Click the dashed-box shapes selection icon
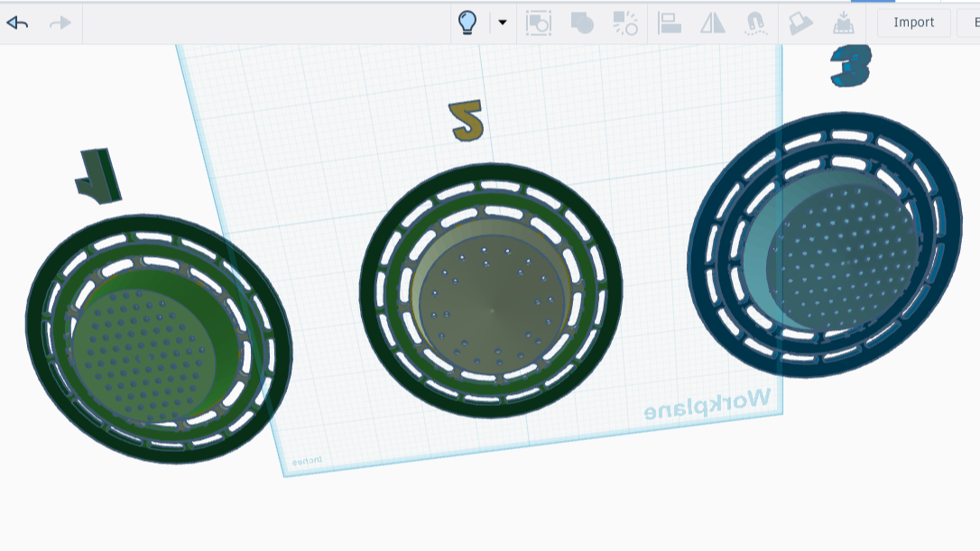The image size is (980, 551). click(x=538, y=23)
